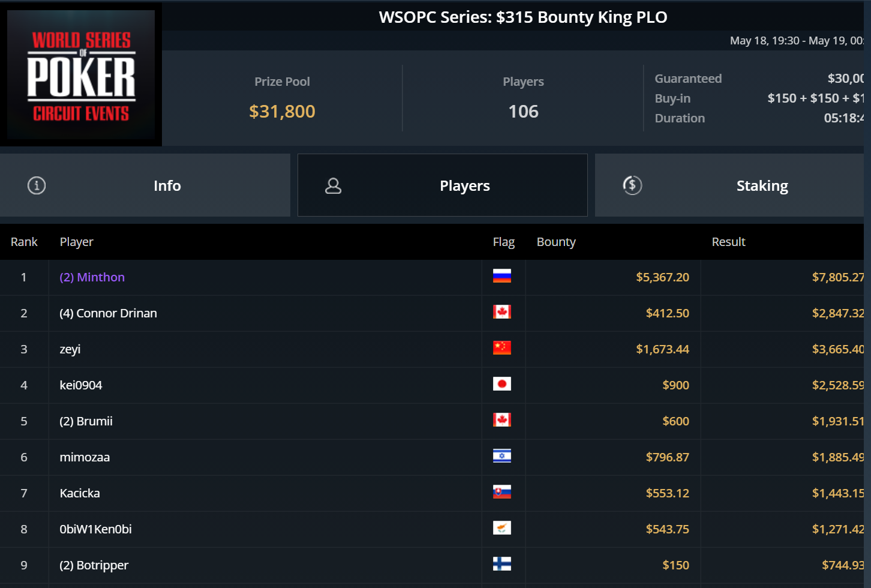The width and height of the screenshot is (871, 588).
Task: Click the Info circle icon
Action: click(37, 185)
